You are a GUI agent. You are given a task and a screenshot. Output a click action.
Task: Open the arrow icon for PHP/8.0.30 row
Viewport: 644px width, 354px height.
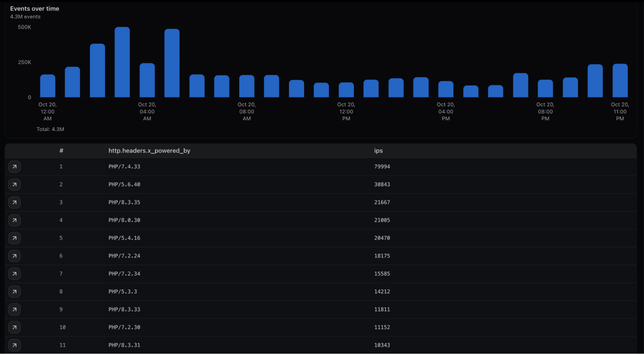pos(14,220)
